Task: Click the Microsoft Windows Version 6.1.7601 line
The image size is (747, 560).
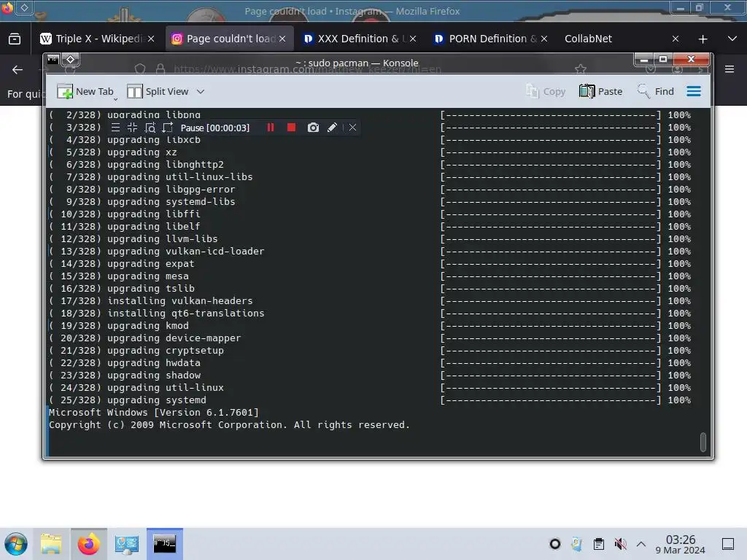Action: click(x=154, y=413)
